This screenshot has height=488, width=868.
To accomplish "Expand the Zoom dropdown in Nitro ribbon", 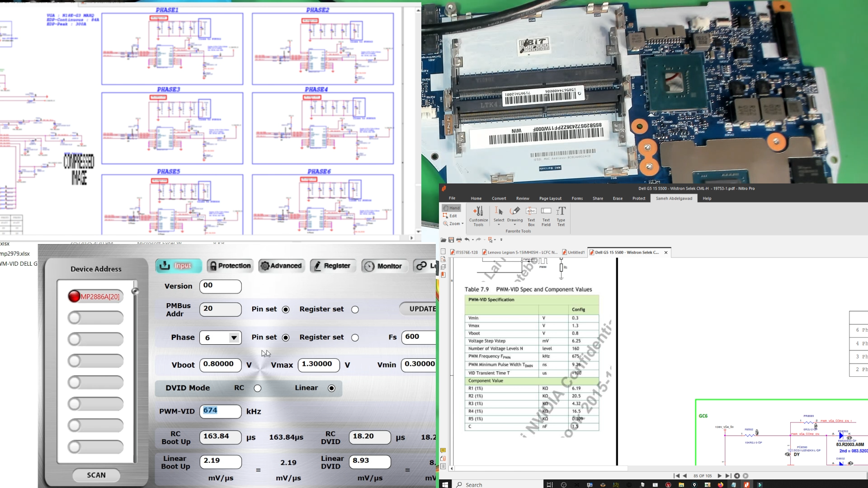I will click(x=462, y=224).
